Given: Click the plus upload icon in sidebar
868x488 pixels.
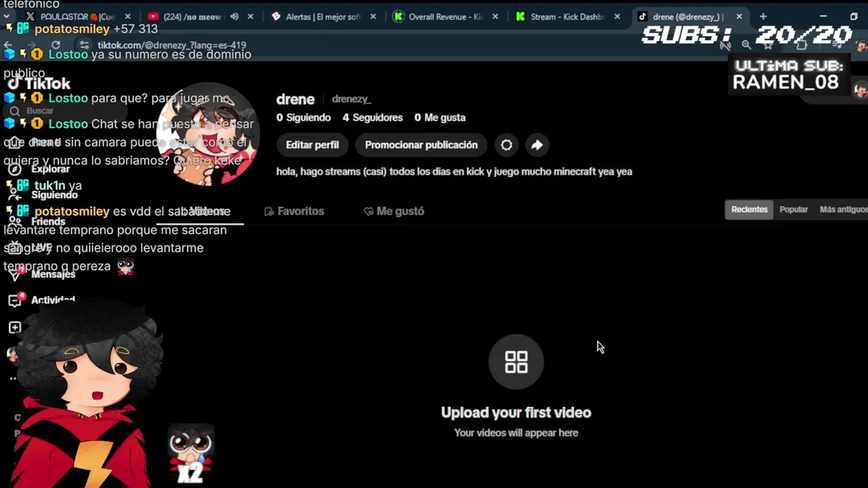Looking at the screenshot, I should coord(15,327).
